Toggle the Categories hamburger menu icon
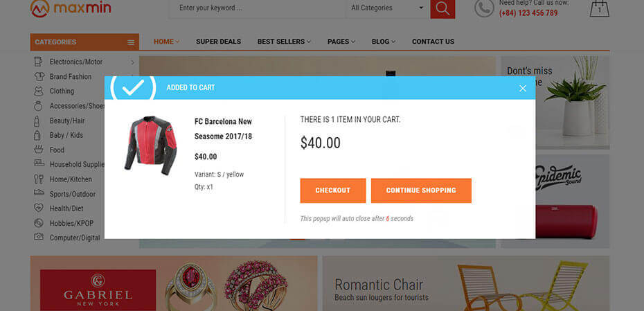 pyautogui.click(x=131, y=42)
